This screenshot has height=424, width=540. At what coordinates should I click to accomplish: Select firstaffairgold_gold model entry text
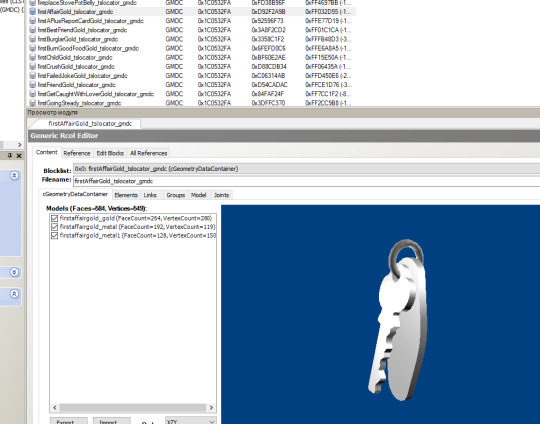(x=136, y=218)
